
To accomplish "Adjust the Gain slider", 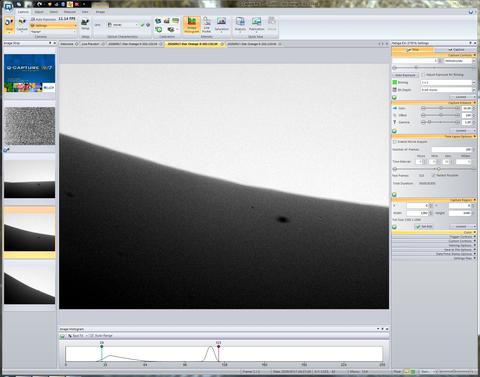I will [x=440, y=108].
